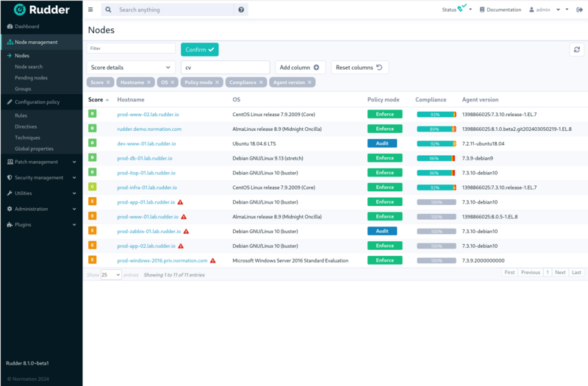Open node prod-windows-2016.priv.normation.com

click(162, 261)
